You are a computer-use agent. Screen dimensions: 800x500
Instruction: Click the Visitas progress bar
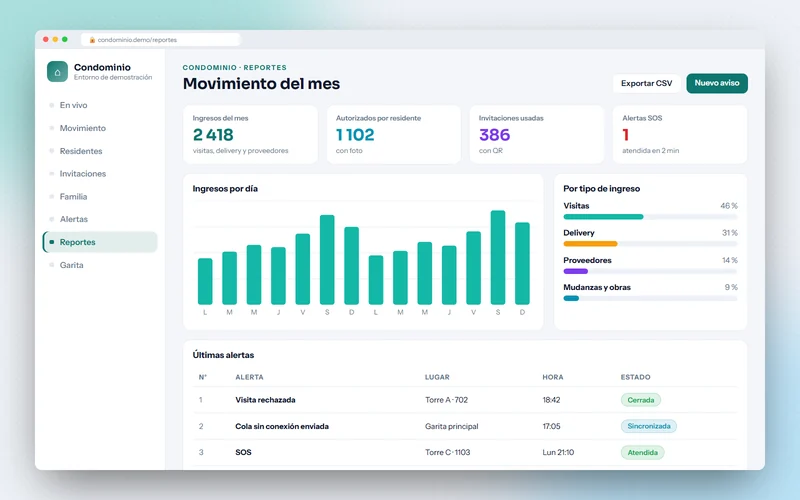click(x=650, y=217)
